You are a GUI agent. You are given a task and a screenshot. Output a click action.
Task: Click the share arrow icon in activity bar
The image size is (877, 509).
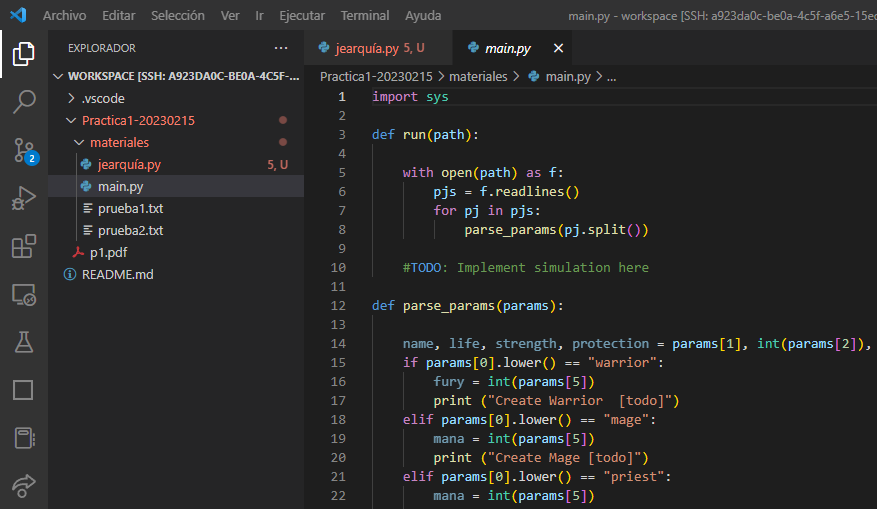[23, 486]
